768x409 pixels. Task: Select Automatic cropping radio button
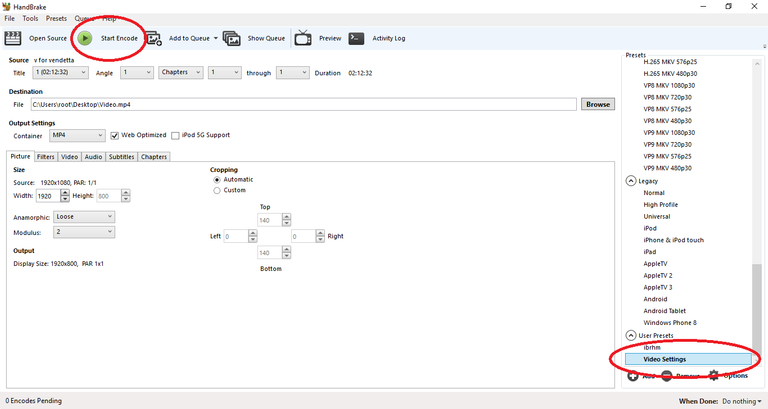[x=217, y=180]
